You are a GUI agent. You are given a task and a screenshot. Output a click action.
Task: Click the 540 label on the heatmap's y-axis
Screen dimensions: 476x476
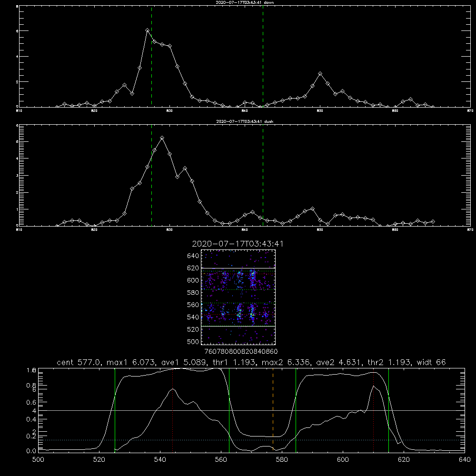pyautogui.click(x=193, y=317)
